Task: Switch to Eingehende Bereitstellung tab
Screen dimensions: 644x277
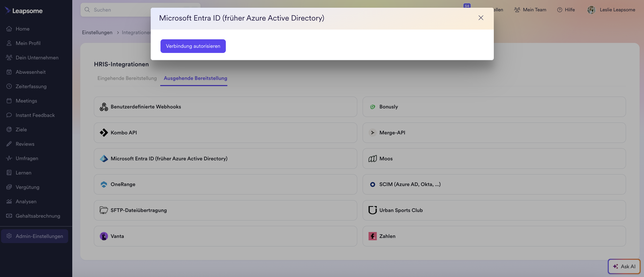Action: click(x=127, y=78)
